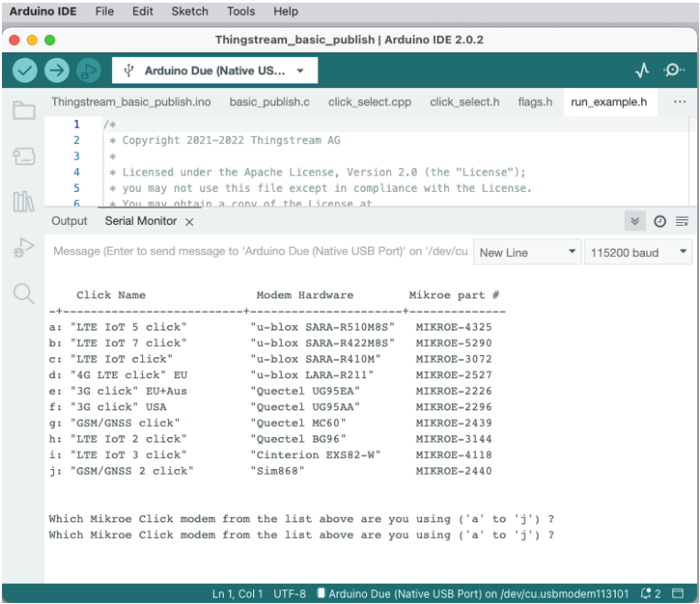Click MIKROE-2440 part number
The height and width of the screenshot is (604, 700).
453,471
